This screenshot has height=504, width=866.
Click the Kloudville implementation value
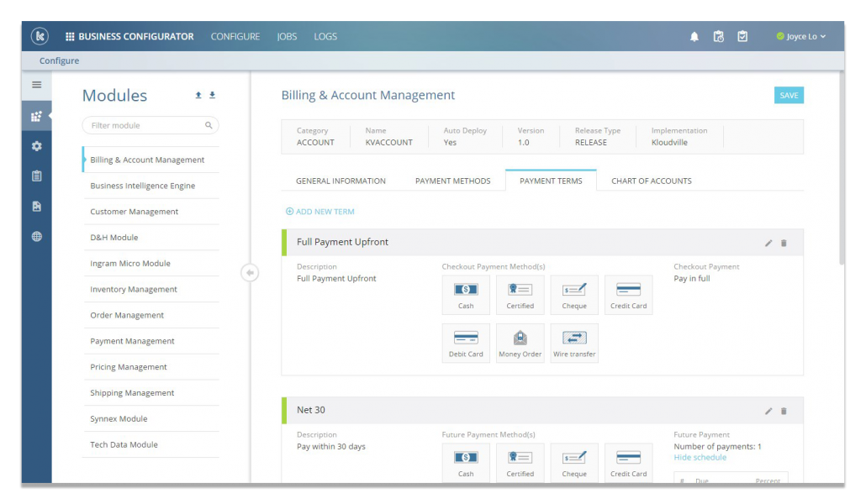(669, 143)
